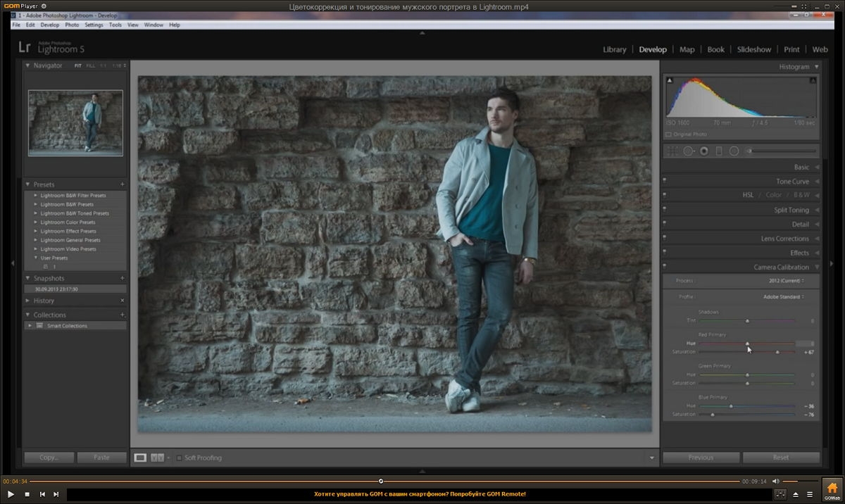Select the Graduated Filter tool

click(719, 151)
